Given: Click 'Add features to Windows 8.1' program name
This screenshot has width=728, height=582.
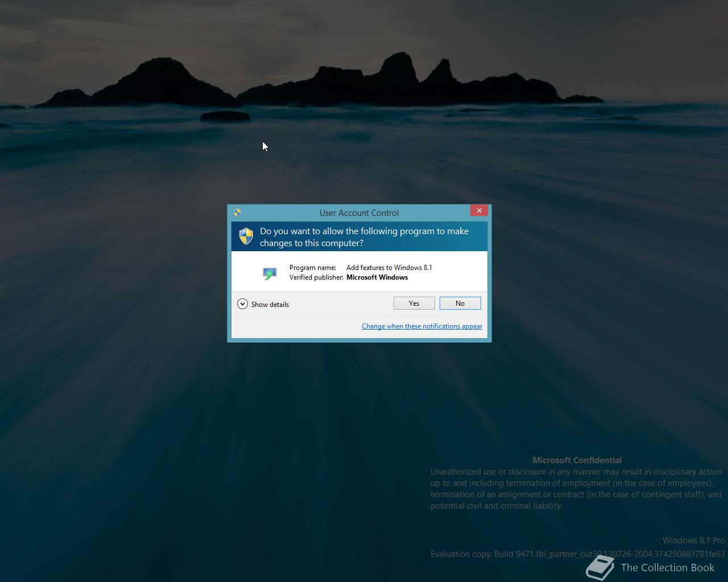Looking at the screenshot, I should [389, 268].
